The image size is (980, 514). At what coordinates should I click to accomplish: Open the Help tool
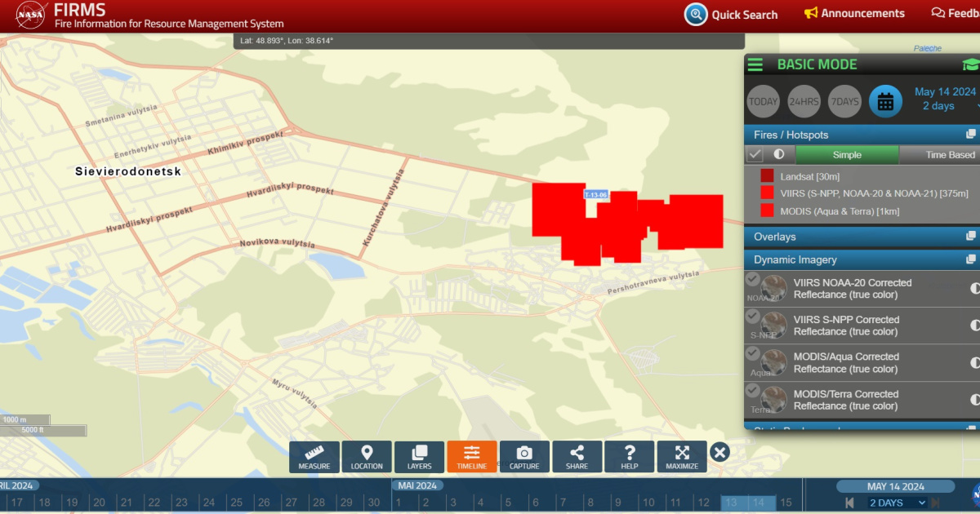[630, 457]
